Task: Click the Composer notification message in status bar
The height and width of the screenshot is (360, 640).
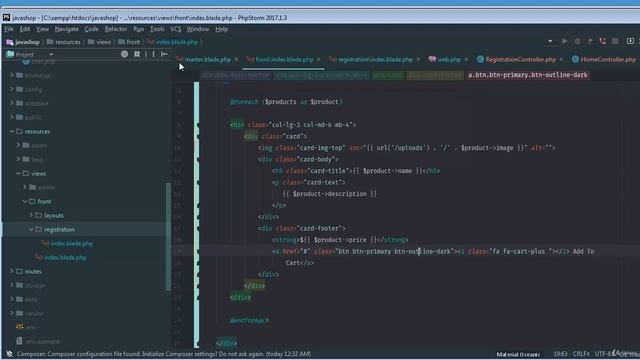Action: coord(164,354)
